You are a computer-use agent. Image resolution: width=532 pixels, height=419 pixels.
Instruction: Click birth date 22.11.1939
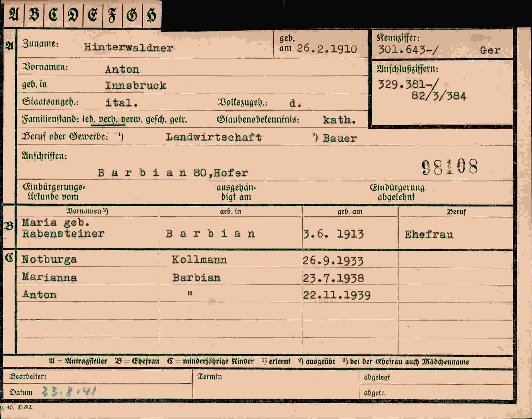[x=337, y=295]
